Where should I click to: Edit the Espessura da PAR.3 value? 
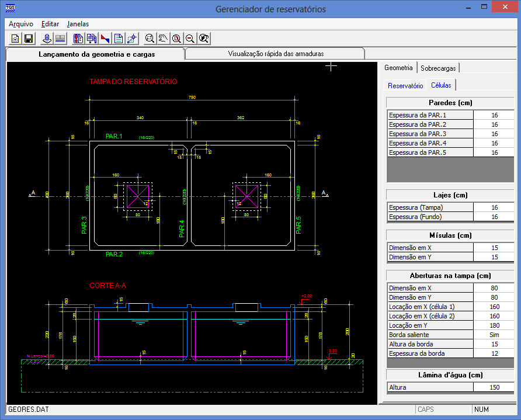pos(494,134)
